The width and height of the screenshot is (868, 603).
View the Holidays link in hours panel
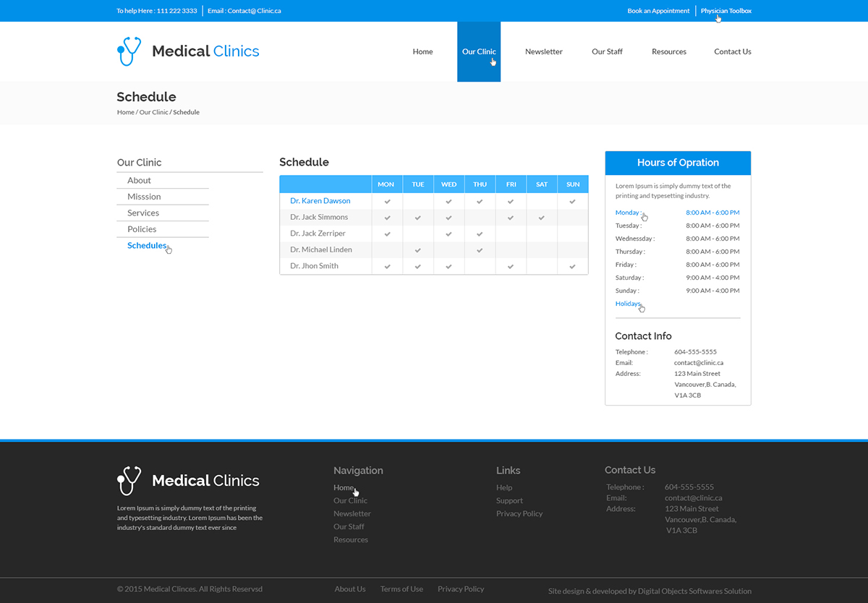(x=628, y=304)
